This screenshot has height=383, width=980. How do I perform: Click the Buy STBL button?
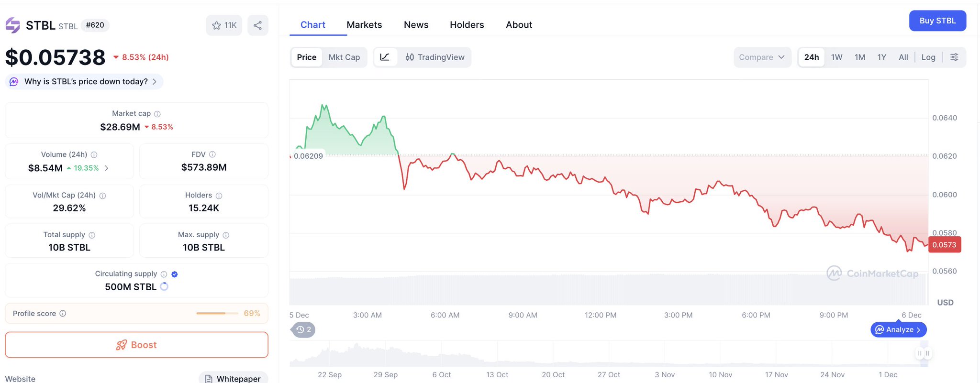point(937,21)
